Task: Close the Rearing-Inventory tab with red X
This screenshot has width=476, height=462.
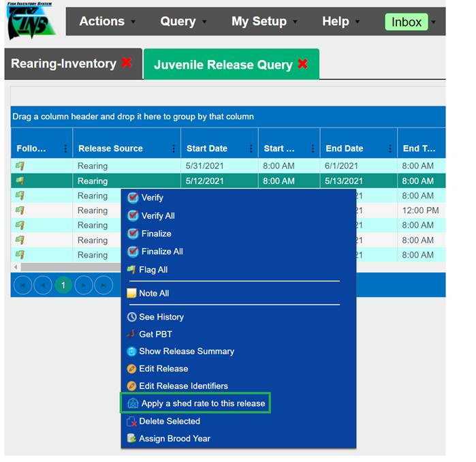Action: [x=126, y=63]
